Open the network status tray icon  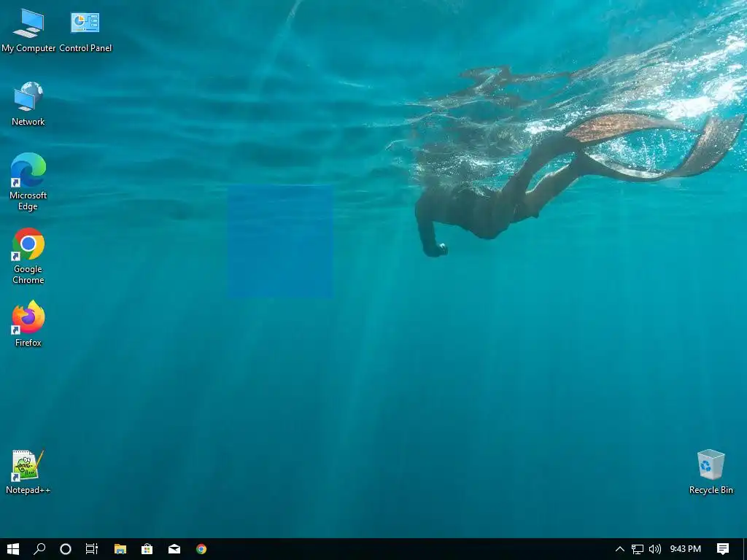[x=638, y=549]
